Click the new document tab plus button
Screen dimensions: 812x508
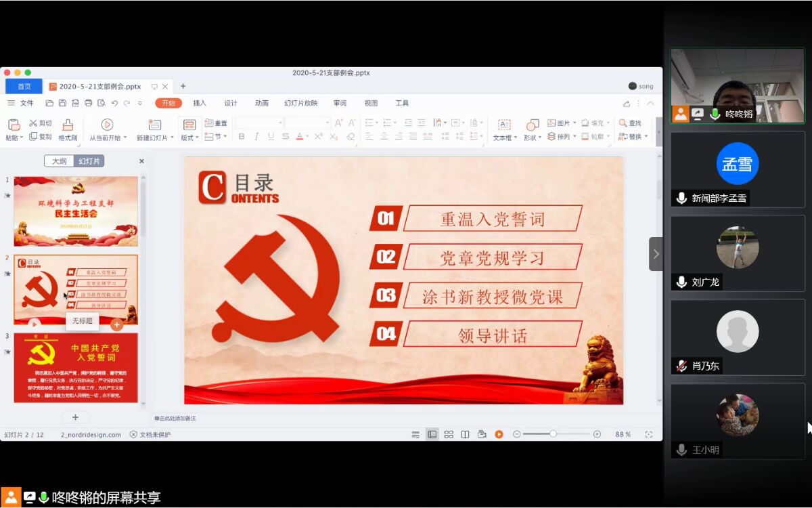183,86
